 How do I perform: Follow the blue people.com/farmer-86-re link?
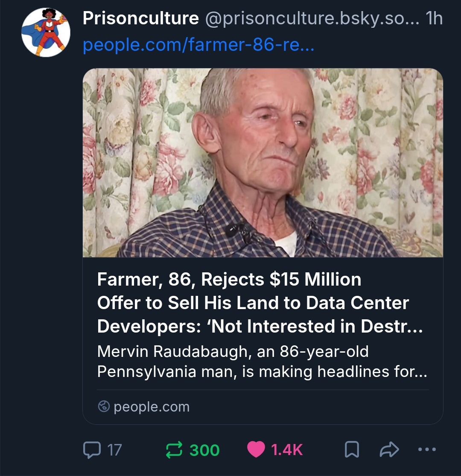point(198,44)
